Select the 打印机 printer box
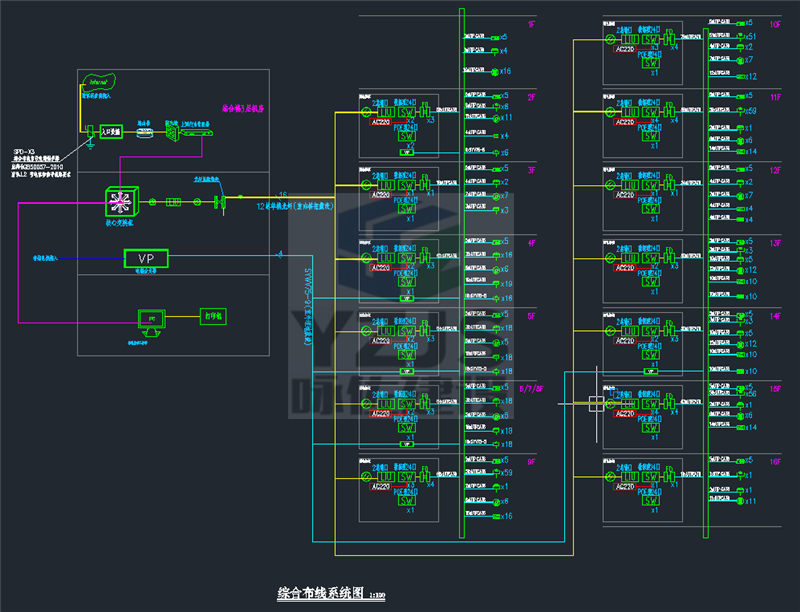The height and width of the screenshot is (612, 800). click(x=213, y=316)
